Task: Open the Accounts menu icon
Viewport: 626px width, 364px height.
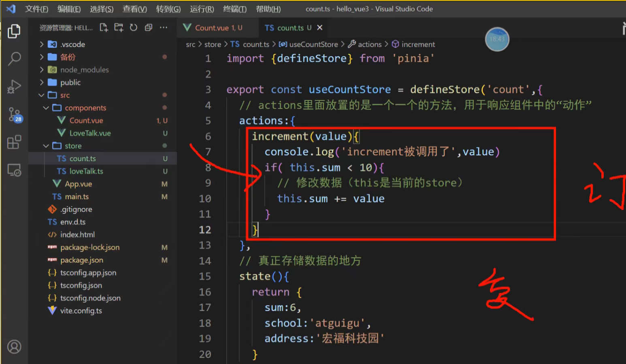Action: [14, 347]
